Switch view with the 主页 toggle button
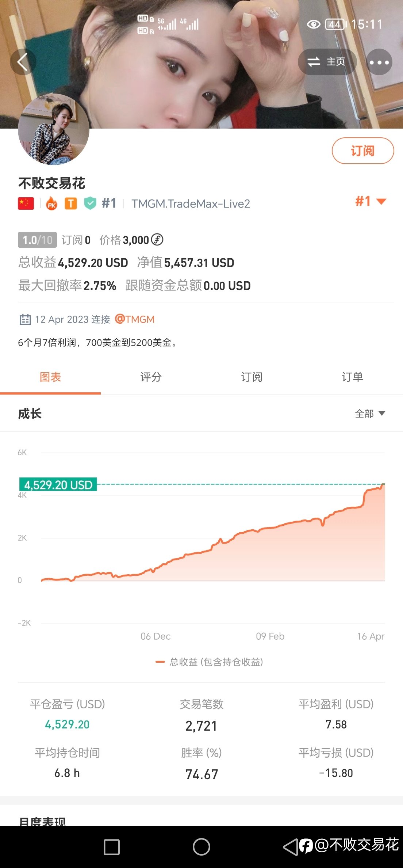Viewport: 403px width, 868px height. pyautogui.click(x=327, y=62)
